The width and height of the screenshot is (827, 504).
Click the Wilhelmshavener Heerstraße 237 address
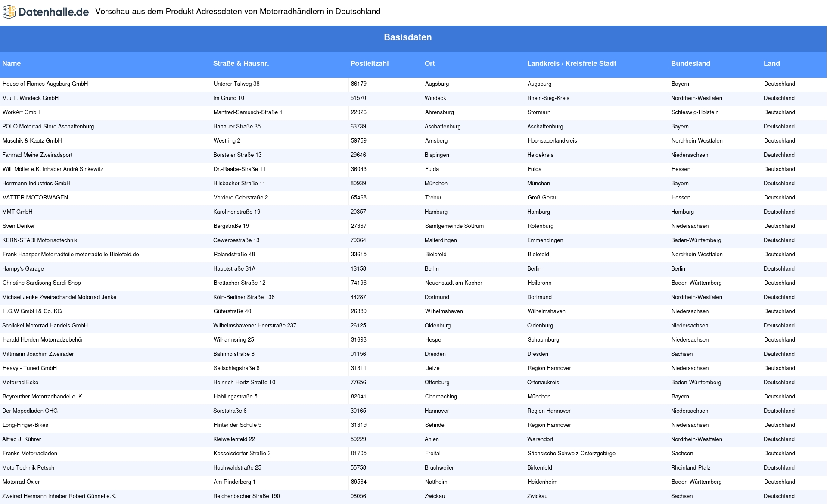pyautogui.click(x=255, y=326)
